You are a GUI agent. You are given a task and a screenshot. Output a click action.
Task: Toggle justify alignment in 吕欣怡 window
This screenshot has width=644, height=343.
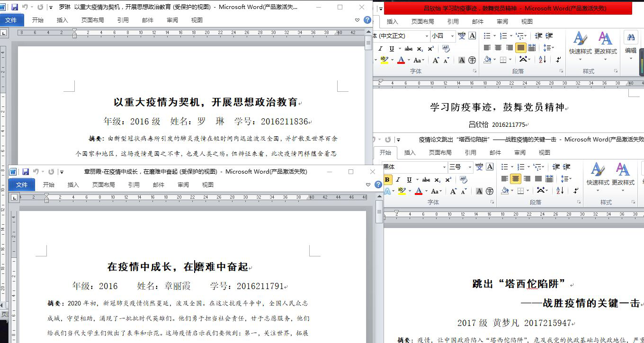pyautogui.click(x=520, y=48)
